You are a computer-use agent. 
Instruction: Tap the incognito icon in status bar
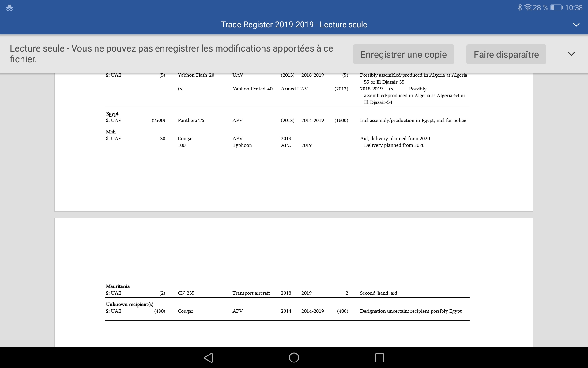(x=9, y=8)
